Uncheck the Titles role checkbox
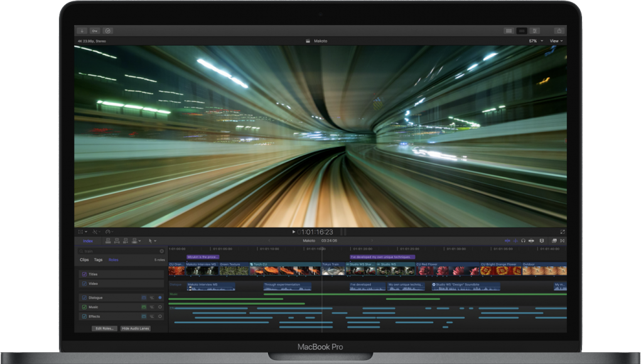 [84, 274]
